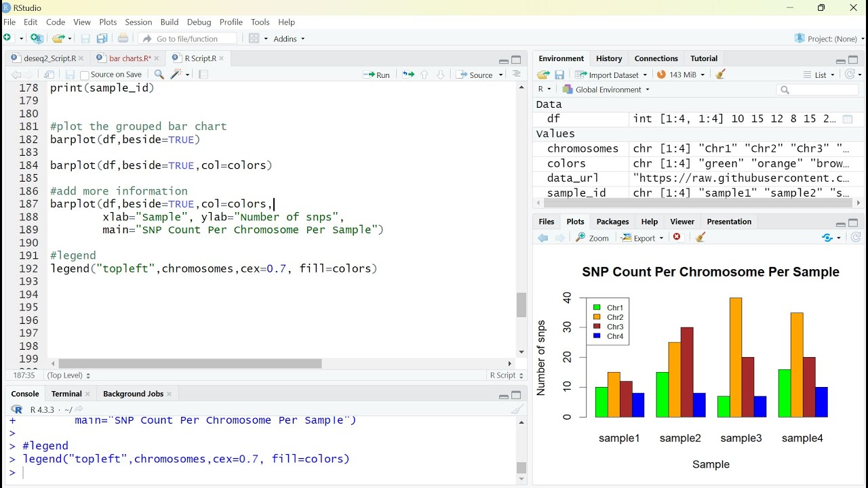Screen dimensions: 868x488
Task: Click the blue Chr4 legend swatch
Action: (x=597, y=336)
